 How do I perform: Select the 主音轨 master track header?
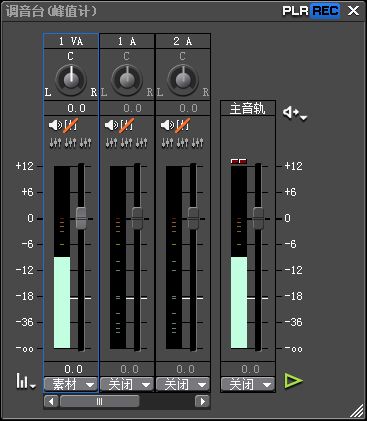point(248,109)
